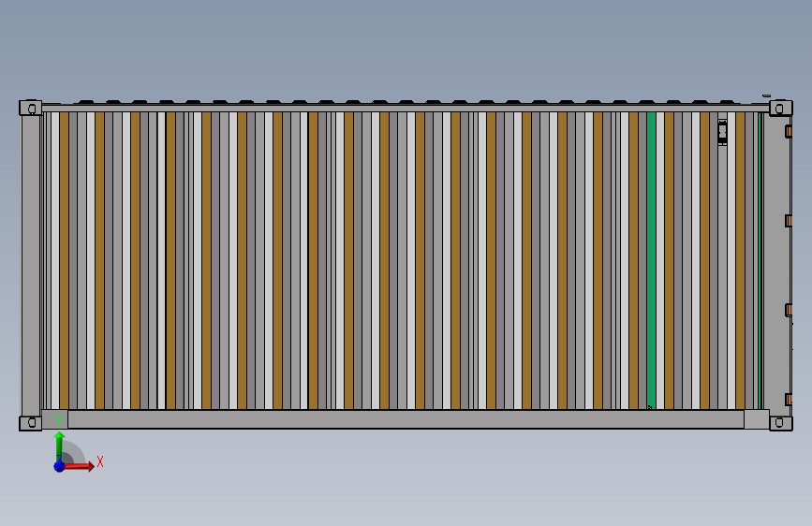Select the blue origin ball of the triad

[60, 466]
